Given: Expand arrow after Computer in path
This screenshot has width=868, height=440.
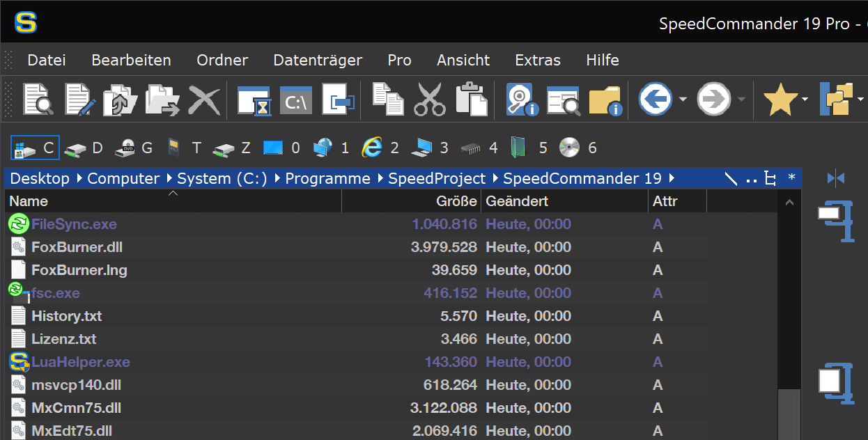Looking at the screenshot, I should (168, 179).
